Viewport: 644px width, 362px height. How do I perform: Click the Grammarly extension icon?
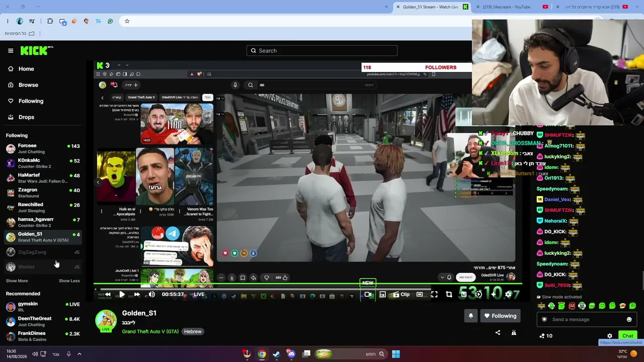point(110,21)
